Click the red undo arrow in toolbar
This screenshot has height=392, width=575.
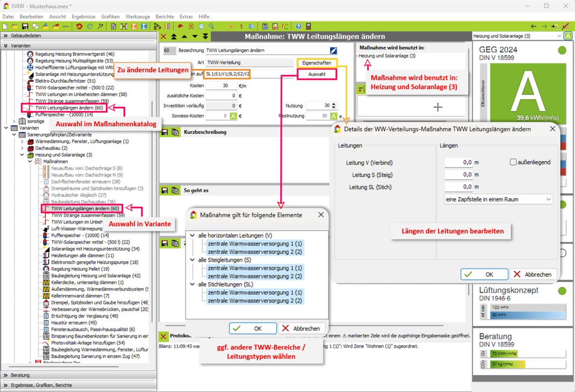tap(79, 26)
